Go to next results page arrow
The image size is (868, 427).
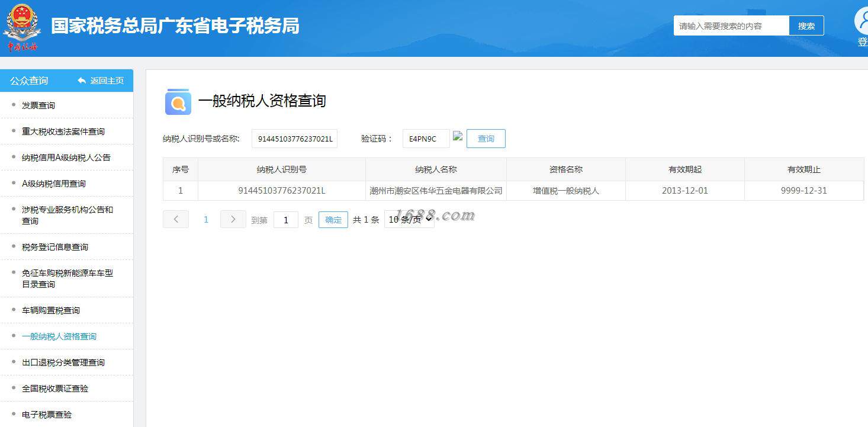point(233,219)
